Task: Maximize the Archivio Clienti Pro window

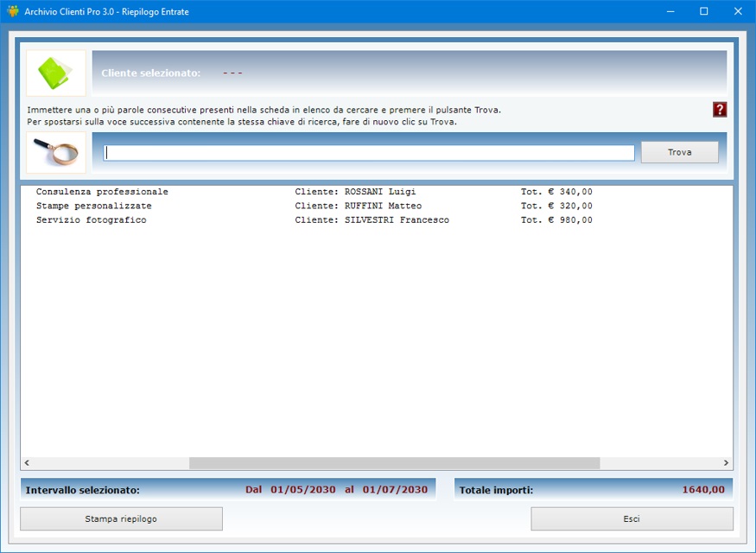Action: [x=704, y=11]
